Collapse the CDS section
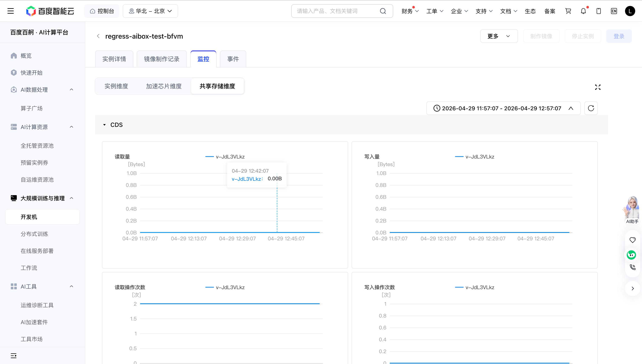The width and height of the screenshot is (642, 364). [x=105, y=125]
